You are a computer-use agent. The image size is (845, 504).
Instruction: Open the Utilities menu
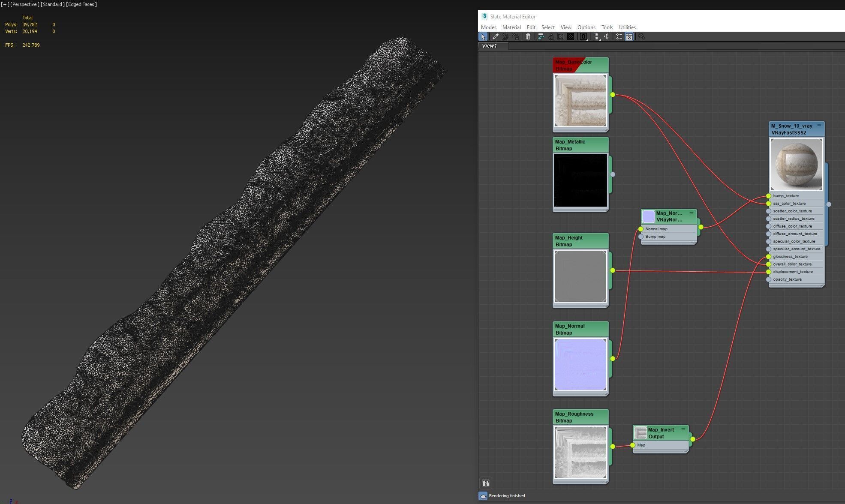627,27
